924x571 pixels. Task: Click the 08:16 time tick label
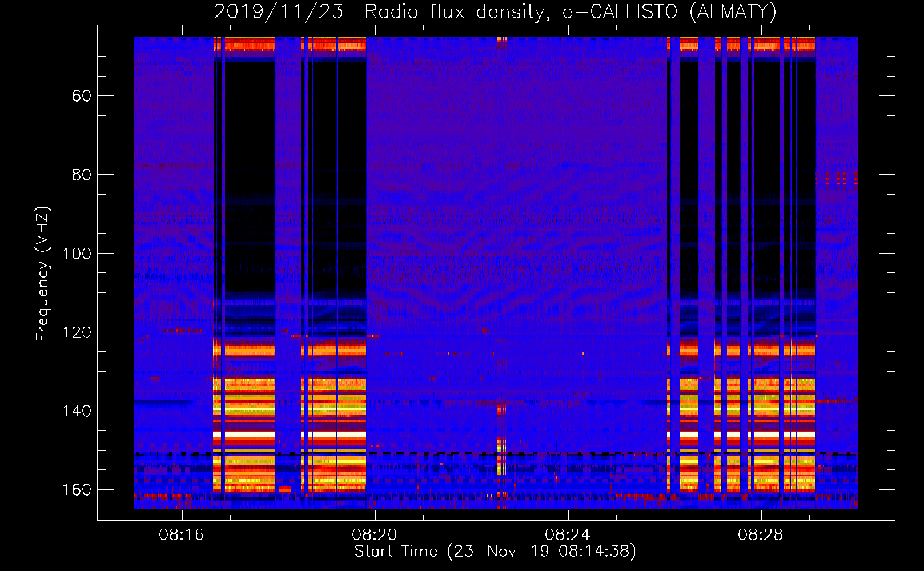coord(182,535)
